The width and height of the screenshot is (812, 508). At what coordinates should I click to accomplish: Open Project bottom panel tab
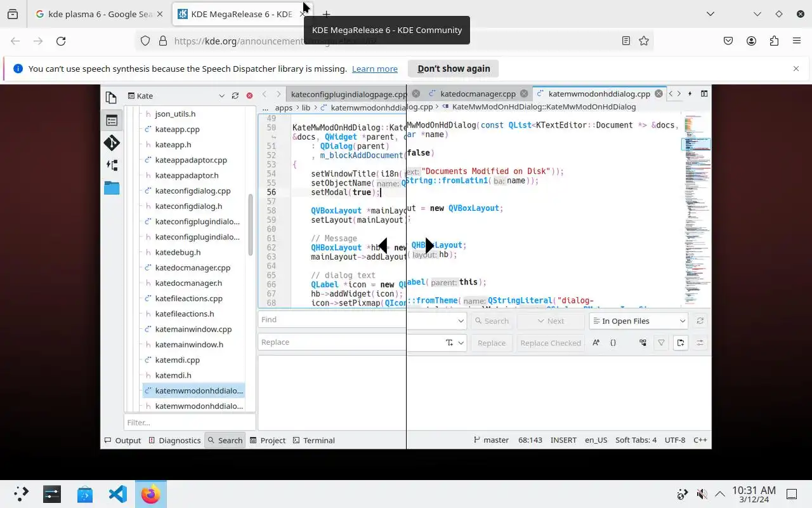click(x=268, y=440)
